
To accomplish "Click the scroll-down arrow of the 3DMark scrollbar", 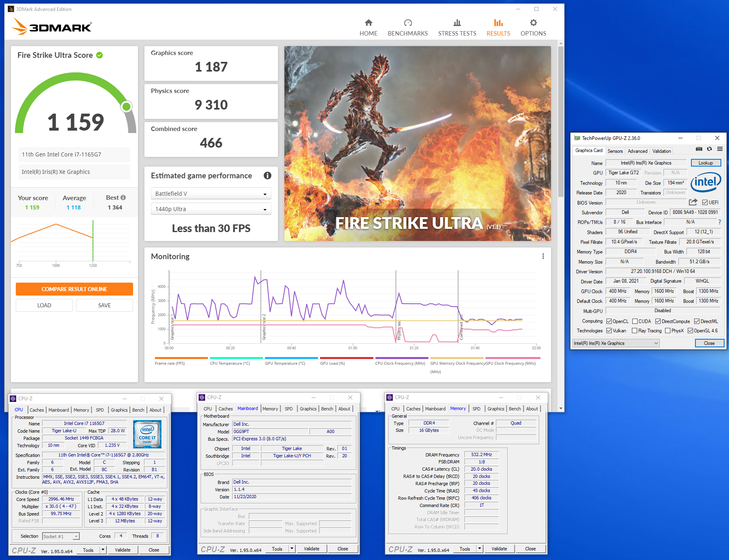I will (561, 408).
